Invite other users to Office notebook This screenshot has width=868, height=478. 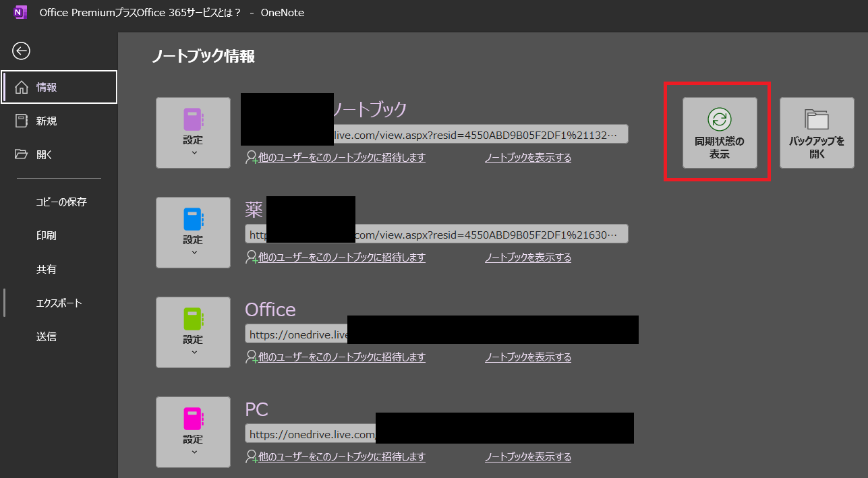point(336,357)
